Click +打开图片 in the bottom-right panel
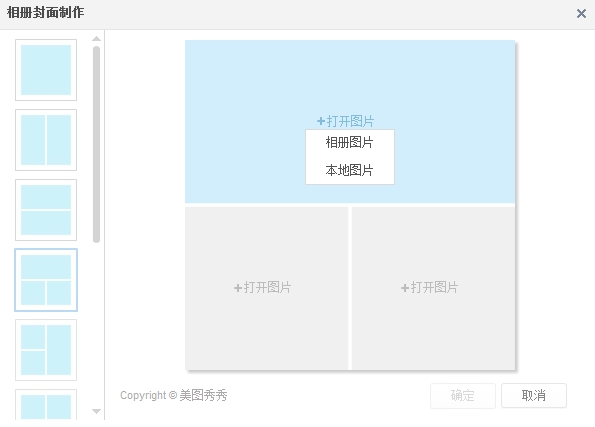The height and width of the screenshot is (427, 595). click(x=430, y=287)
